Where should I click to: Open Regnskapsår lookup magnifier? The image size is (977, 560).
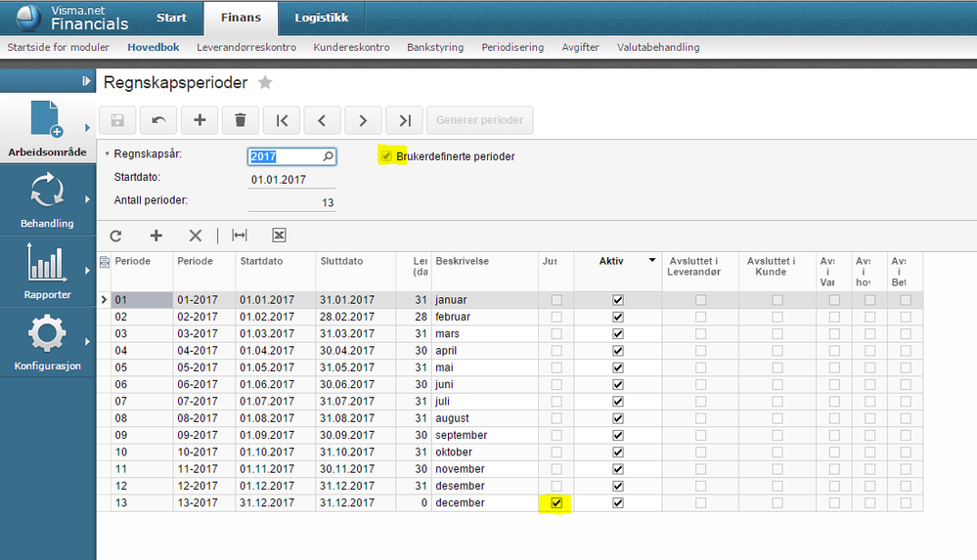click(x=329, y=156)
